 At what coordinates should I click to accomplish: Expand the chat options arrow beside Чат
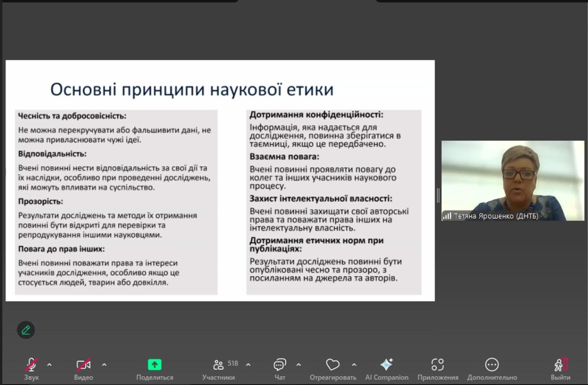(x=298, y=365)
